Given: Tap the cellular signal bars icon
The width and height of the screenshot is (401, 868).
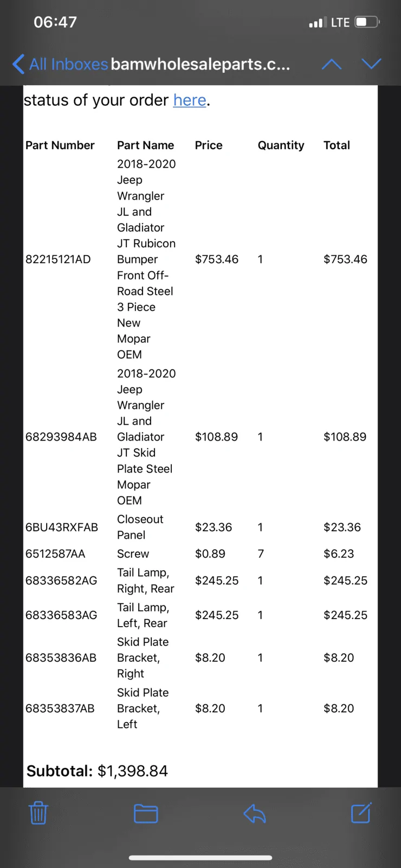Looking at the screenshot, I should 318,22.
